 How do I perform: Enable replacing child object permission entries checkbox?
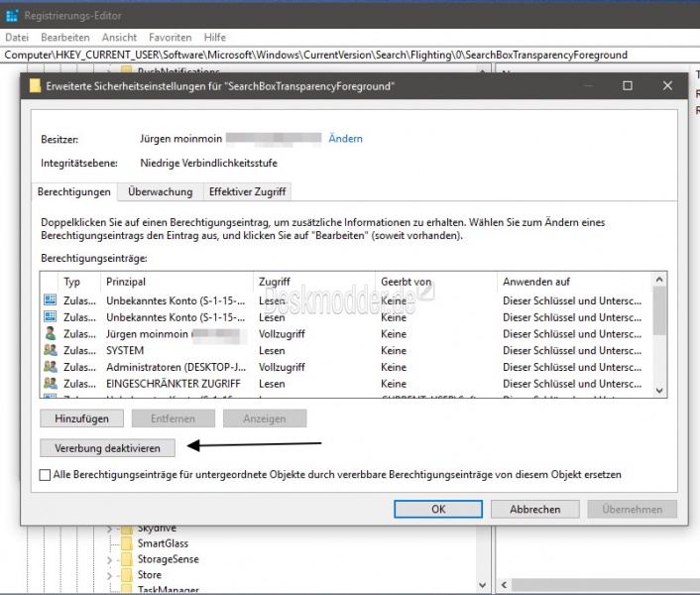(x=45, y=474)
